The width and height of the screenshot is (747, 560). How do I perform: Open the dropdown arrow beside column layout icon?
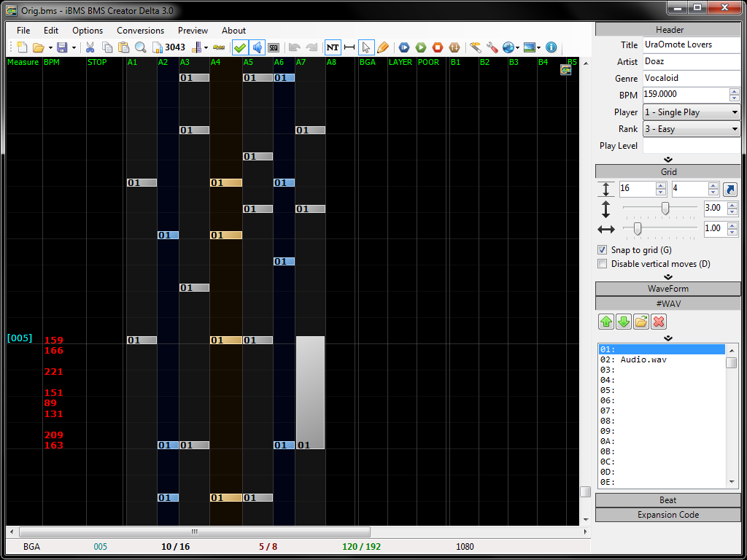tap(206, 47)
